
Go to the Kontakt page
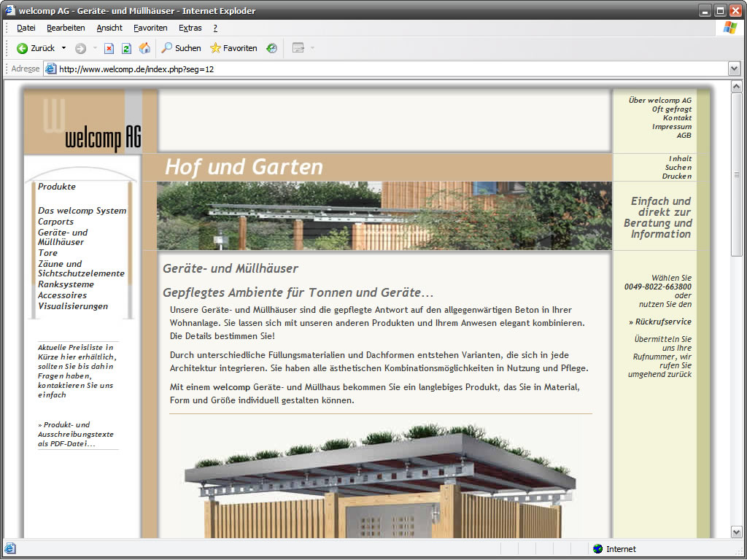click(677, 117)
